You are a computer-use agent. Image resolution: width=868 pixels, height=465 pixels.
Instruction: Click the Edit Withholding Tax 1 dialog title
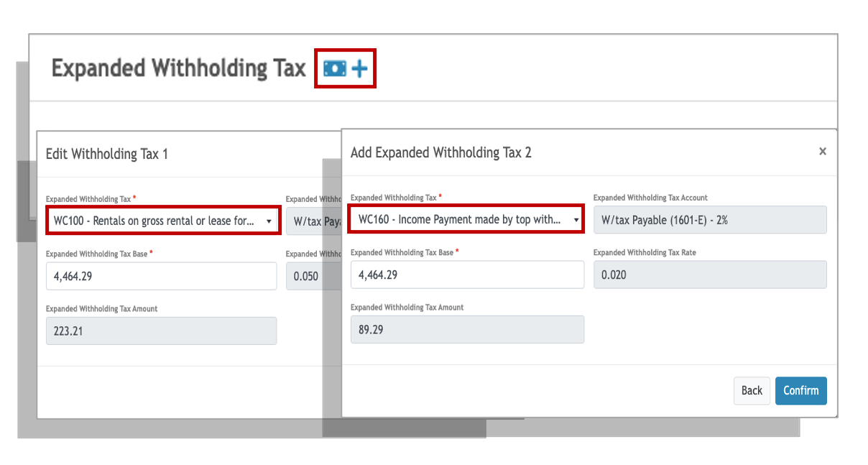pos(107,154)
